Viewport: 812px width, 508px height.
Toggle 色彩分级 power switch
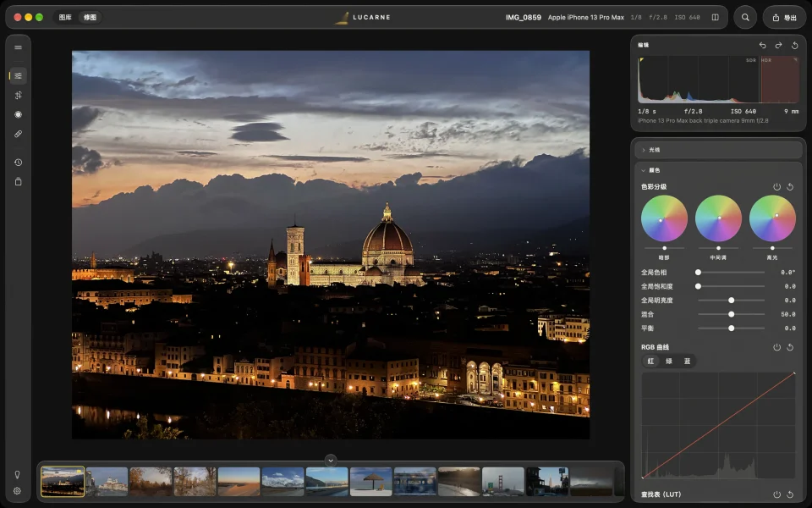pos(776,186)
